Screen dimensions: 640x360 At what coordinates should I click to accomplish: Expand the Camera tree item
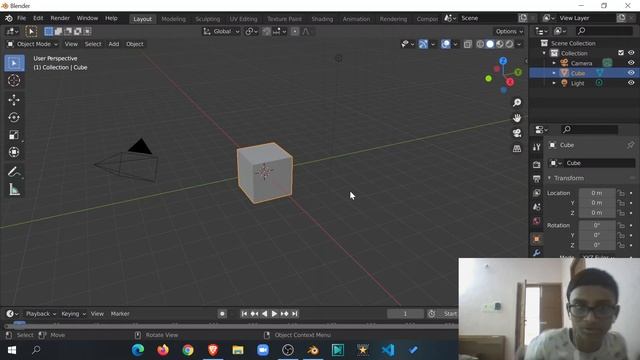coord(554,63)
